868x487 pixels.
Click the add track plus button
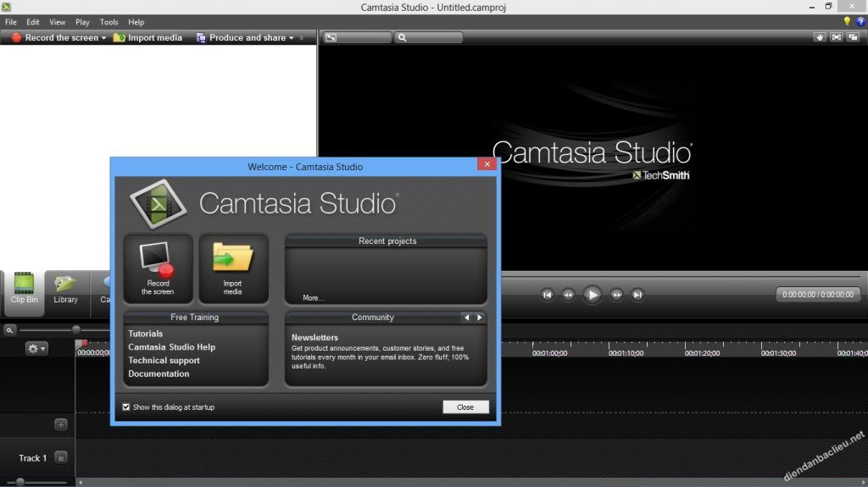[61, 424]
